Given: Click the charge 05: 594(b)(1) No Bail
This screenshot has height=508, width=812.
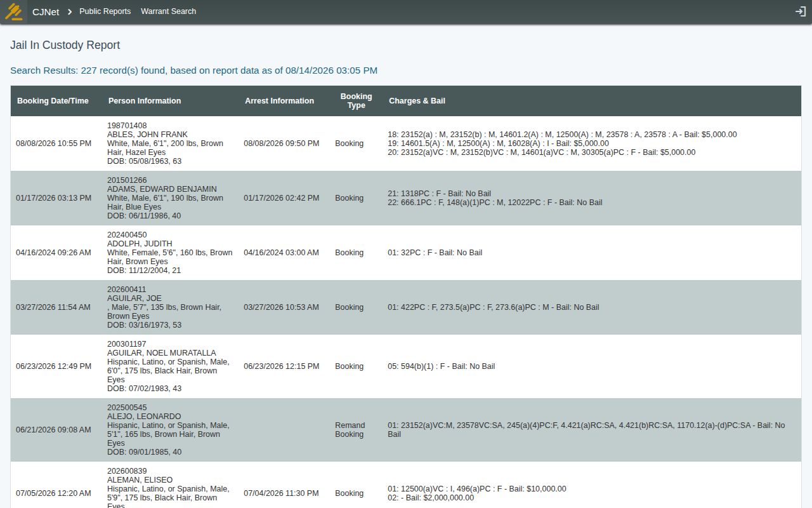Looking at the screenshot, I should tap(441, 366).
